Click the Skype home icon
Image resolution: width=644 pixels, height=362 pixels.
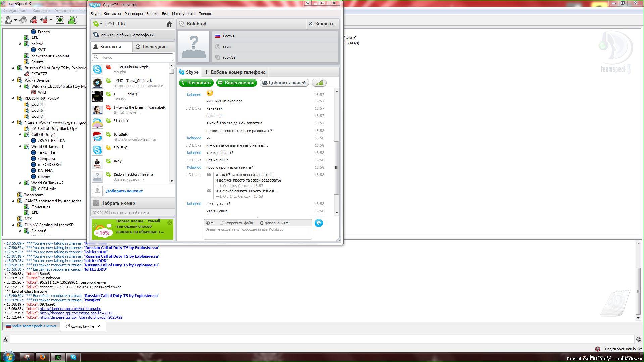[169, 24]
